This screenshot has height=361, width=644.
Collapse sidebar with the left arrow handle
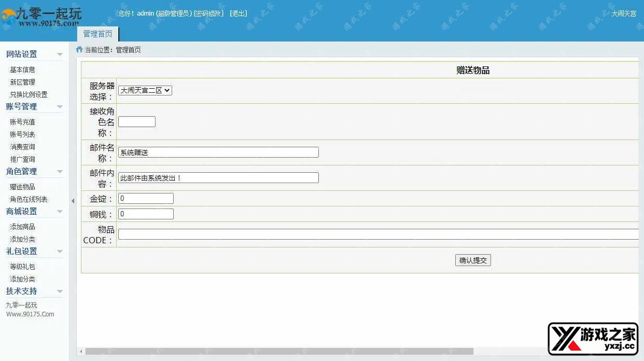pyautogui.click(x=73, y=201)
